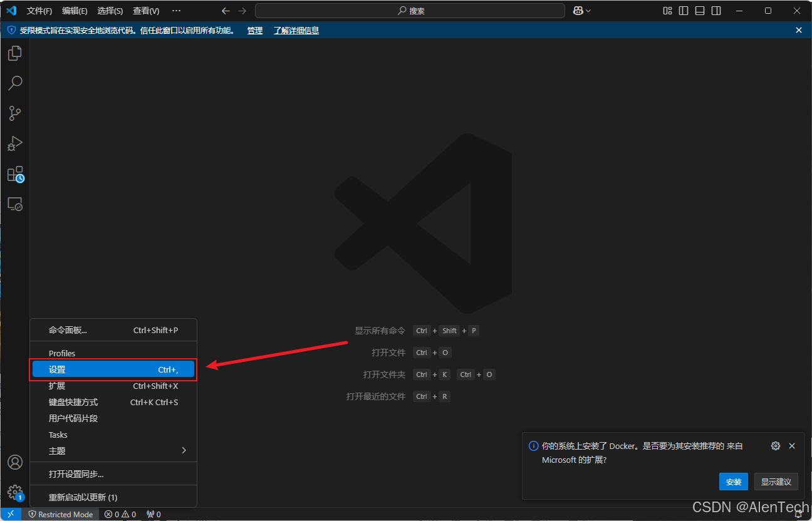
Task: Select 重新启动以更新 (1) entry
Action: tap(113, 497)
